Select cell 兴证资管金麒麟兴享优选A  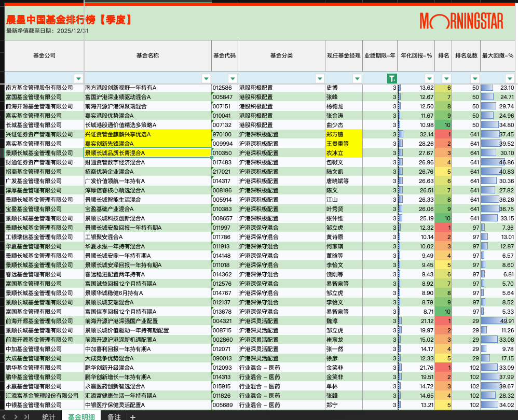(148, 134)
